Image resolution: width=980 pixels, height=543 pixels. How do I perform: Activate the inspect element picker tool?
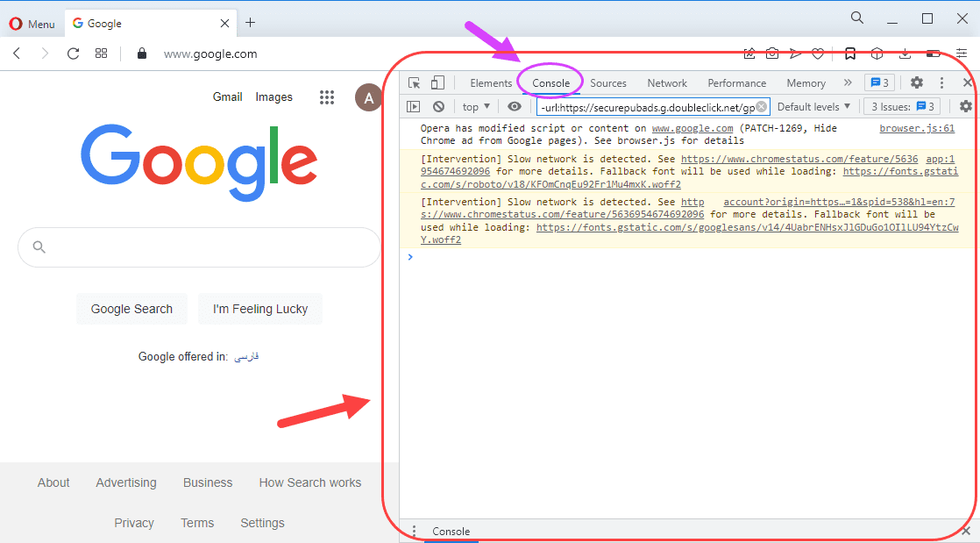coord(414,83)
